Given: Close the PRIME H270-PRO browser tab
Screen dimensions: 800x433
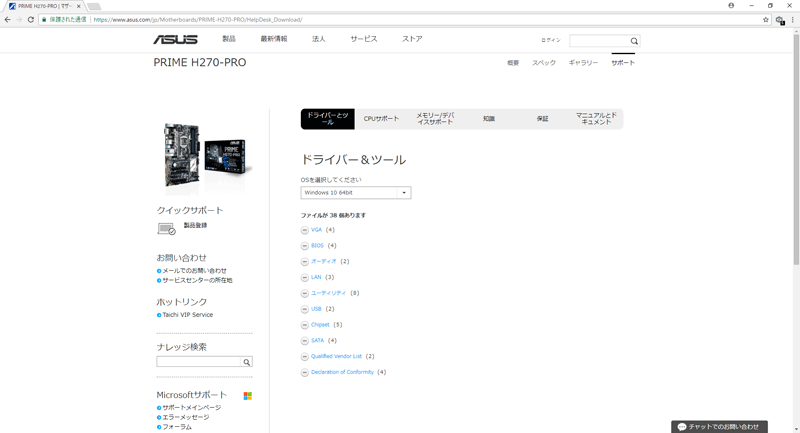Looking at the screenshot, I should 79,6.
